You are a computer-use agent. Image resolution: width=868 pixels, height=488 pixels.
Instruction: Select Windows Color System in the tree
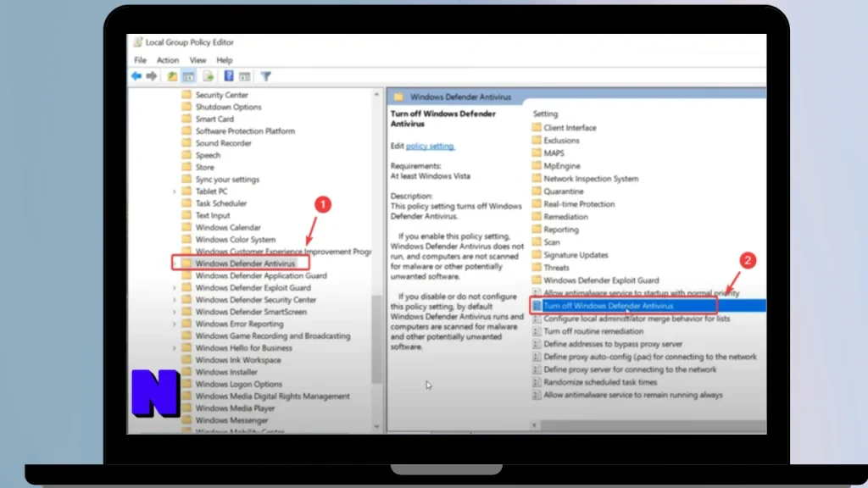[236, 239]
